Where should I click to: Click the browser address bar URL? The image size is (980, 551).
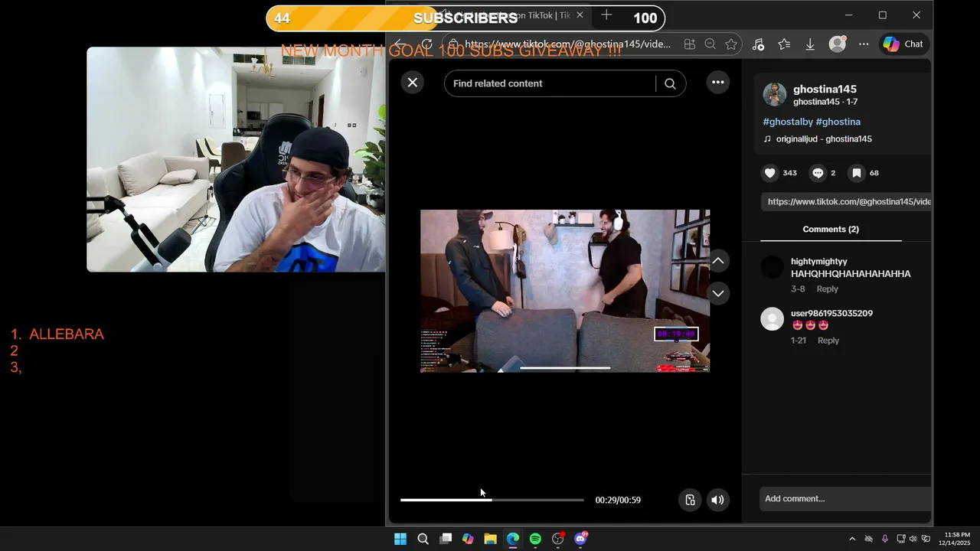(x=567, y=44)
